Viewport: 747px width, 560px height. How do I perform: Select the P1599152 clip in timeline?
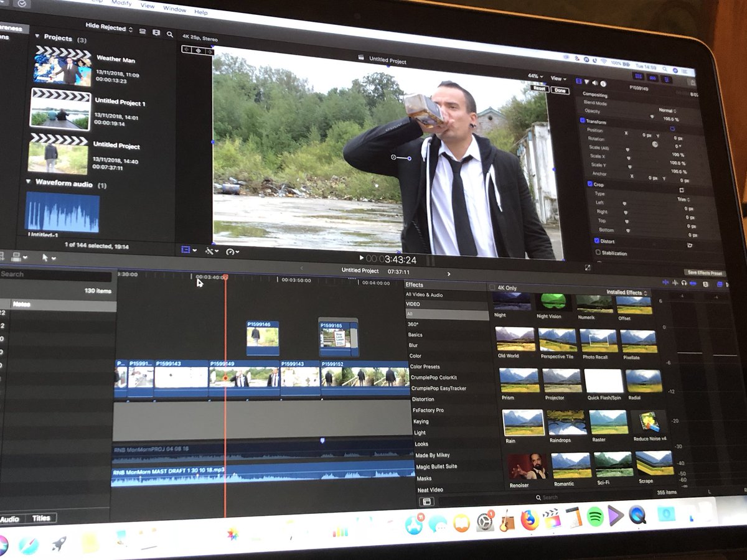(365, 377)
